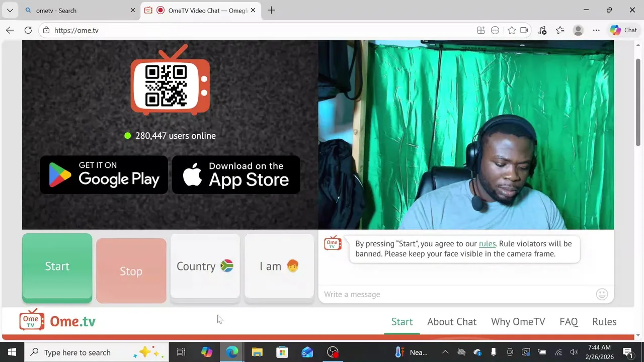Open the OneDrive cloud tray icon
The width and height of the screenshot is (644, 362).
tap(477, 352)
